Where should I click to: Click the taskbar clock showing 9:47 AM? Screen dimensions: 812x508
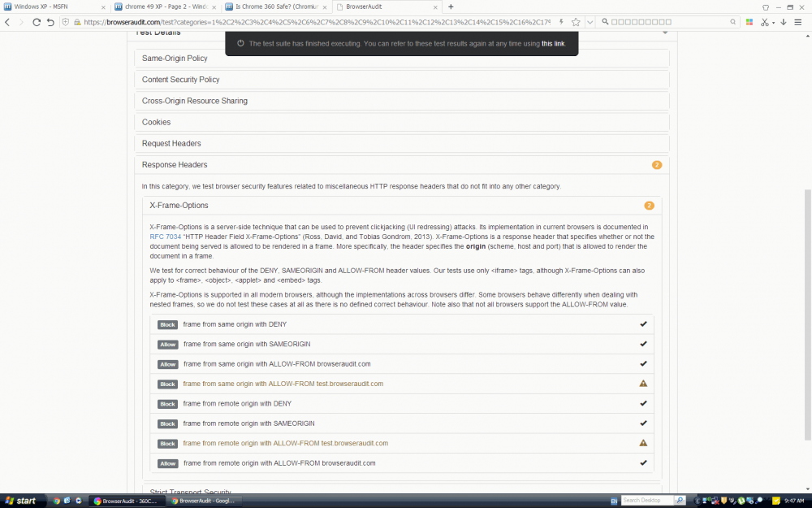pyautogui.click(x=794, y=501)
